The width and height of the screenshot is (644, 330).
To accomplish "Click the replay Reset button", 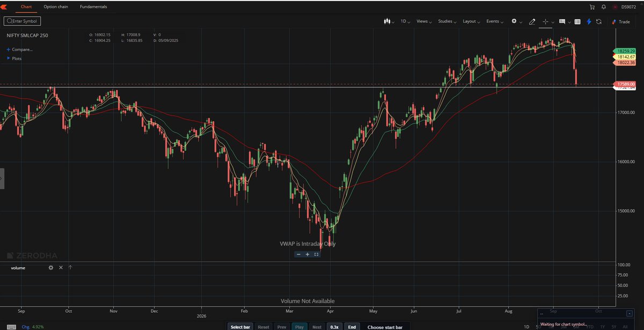I will click(x=263, y=327).
